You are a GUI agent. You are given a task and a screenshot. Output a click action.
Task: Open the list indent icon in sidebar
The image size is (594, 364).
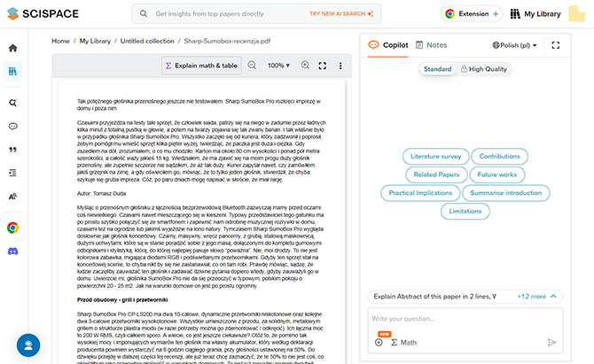(x=13, y=173)
